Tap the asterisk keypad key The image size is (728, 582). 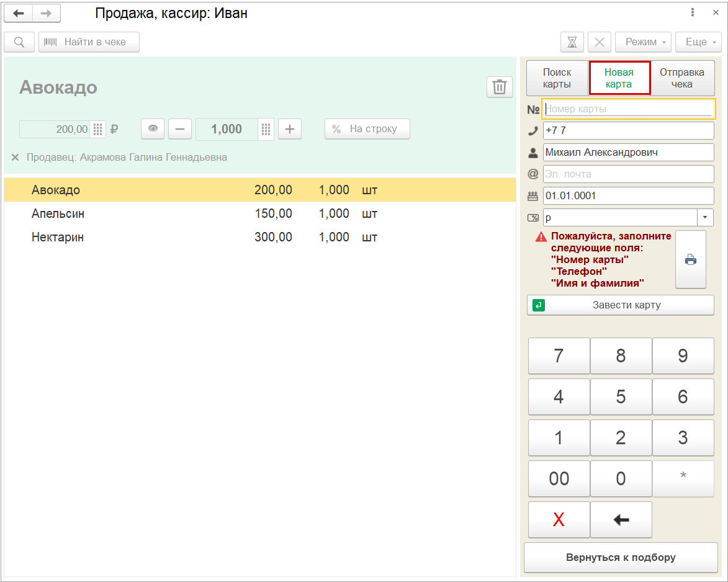coord(683,478)
